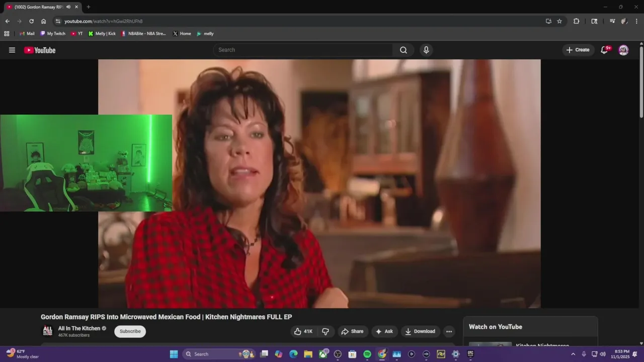Click the Create button
Viewport: 644px width, 362px height.
coord(578,50)
